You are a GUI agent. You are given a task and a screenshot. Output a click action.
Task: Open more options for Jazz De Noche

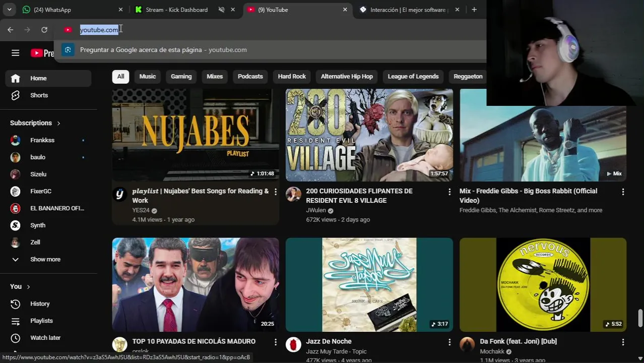click(449, 342)
